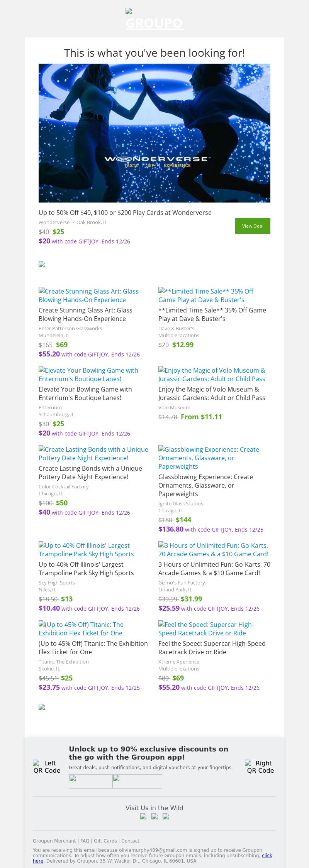Open the Go-Karts and Arcade Games image link
This screenshot has width=309, height=868.
point(213,550)
